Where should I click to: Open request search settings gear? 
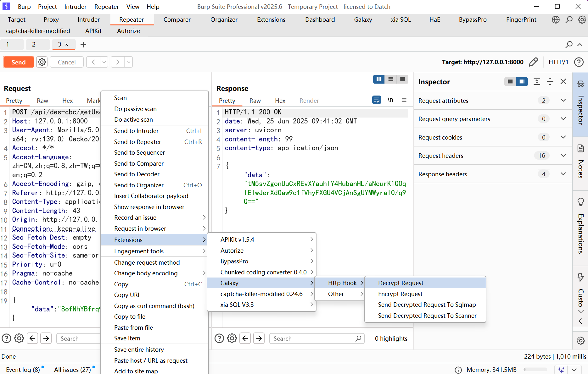click(x=19, y=338)
